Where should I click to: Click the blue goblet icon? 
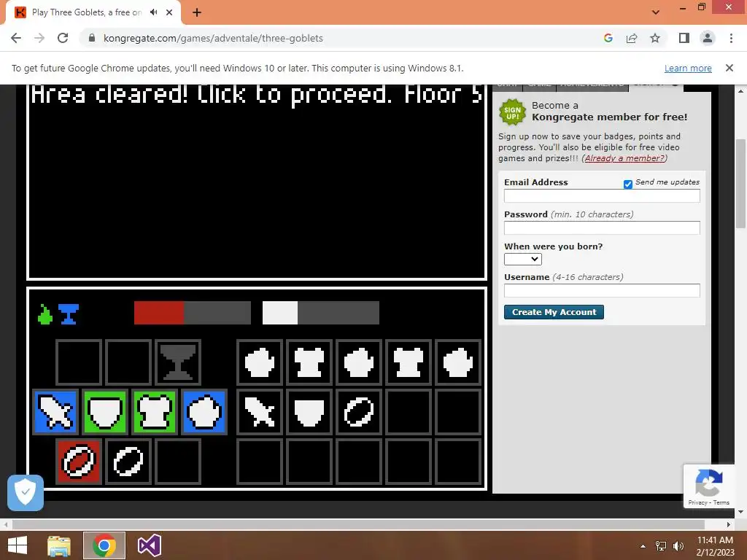69,314
